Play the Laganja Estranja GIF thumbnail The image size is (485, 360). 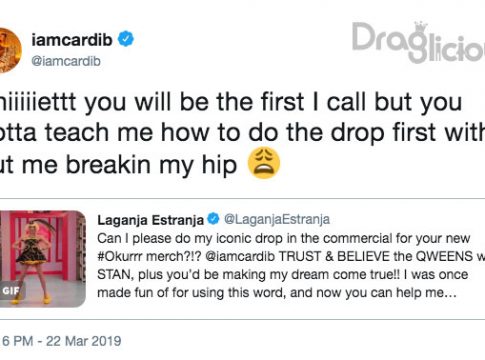(43, 258)
